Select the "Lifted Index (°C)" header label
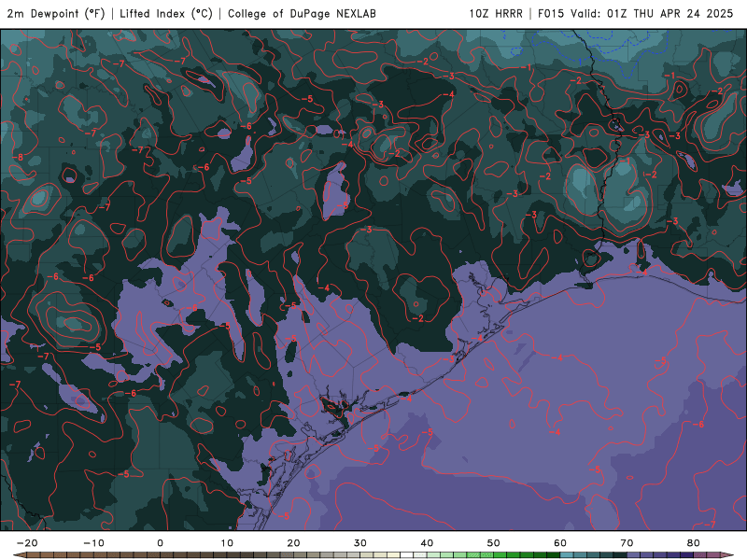The image size is (747, 560). [166, 14]
